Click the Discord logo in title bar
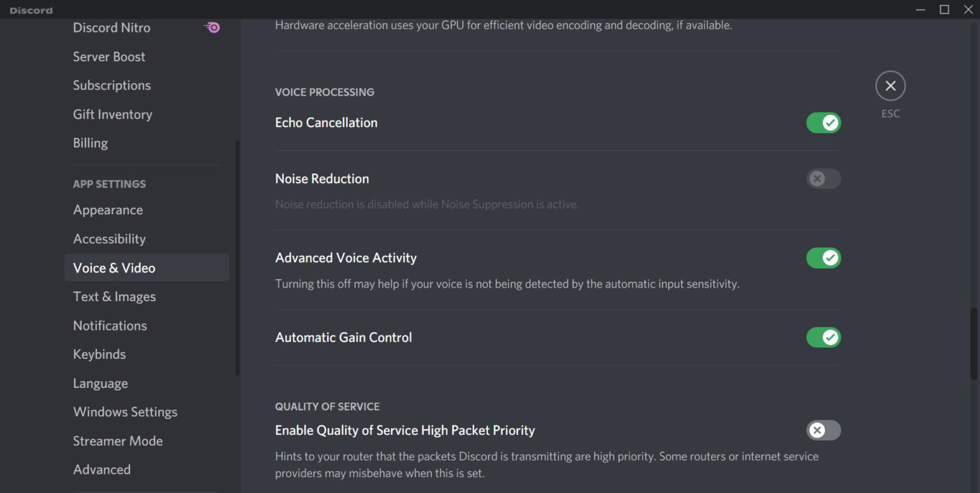 click(31, 10)
